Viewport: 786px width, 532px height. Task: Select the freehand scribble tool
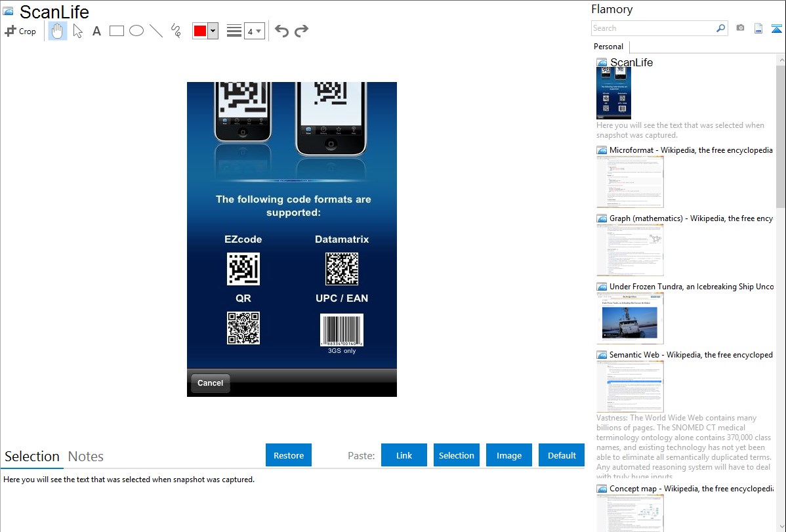pyautogui.click(x=176, y=31)
